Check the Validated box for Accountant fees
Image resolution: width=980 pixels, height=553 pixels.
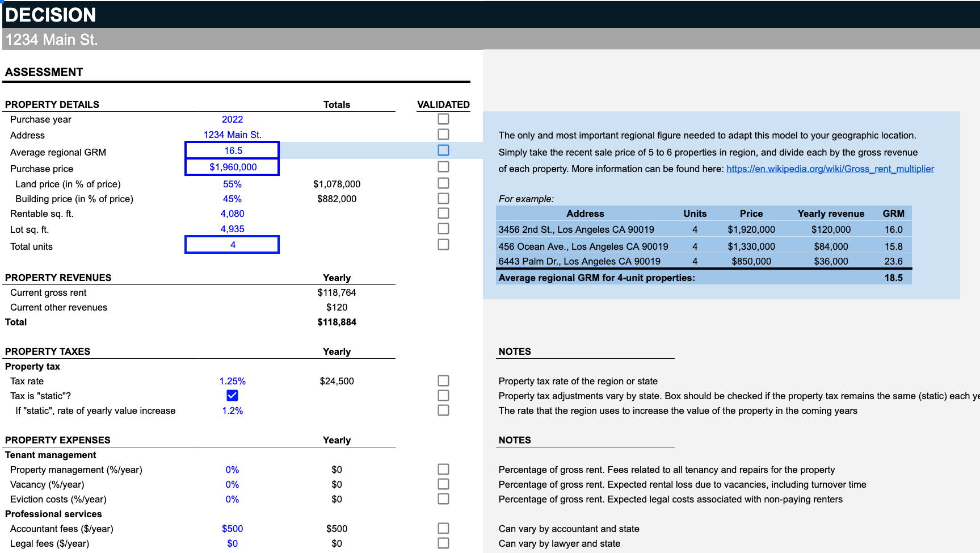(443, 527)
